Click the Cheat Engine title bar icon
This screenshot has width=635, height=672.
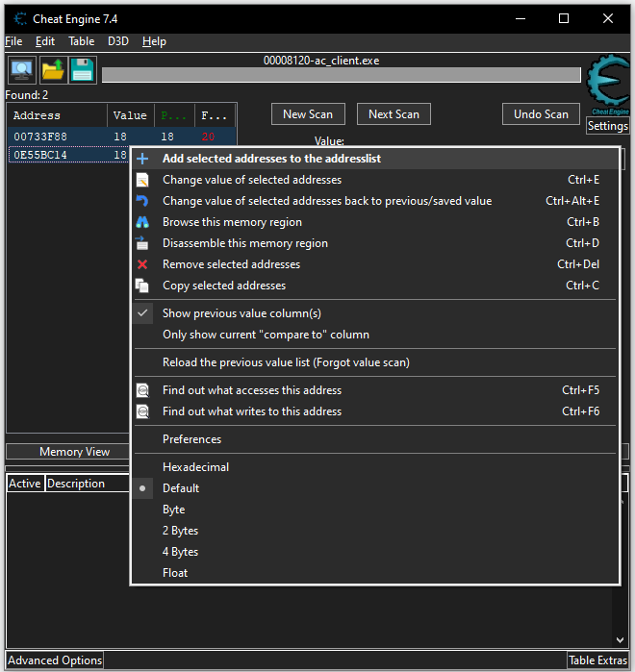20,19
